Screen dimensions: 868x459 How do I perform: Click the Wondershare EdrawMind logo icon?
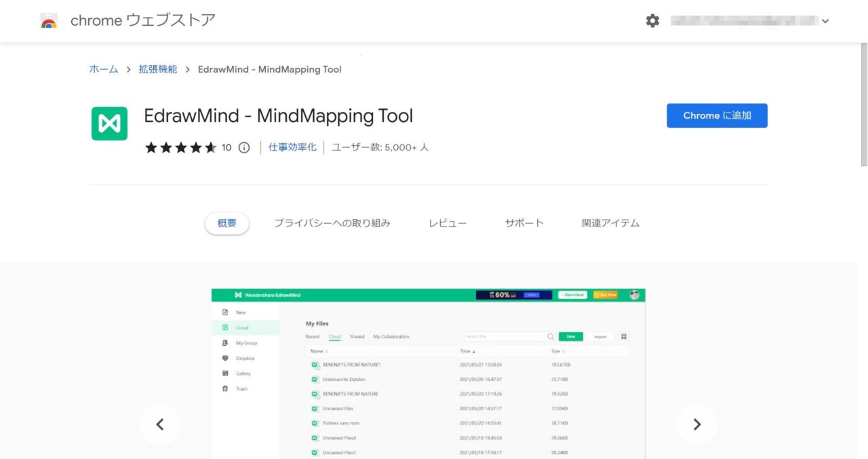[x=239, y=294]
